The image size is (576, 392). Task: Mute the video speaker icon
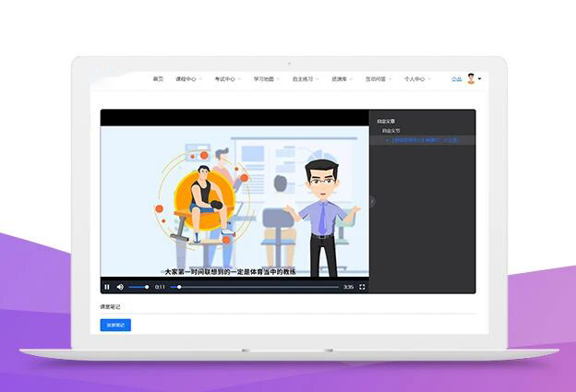pos(120,287)
